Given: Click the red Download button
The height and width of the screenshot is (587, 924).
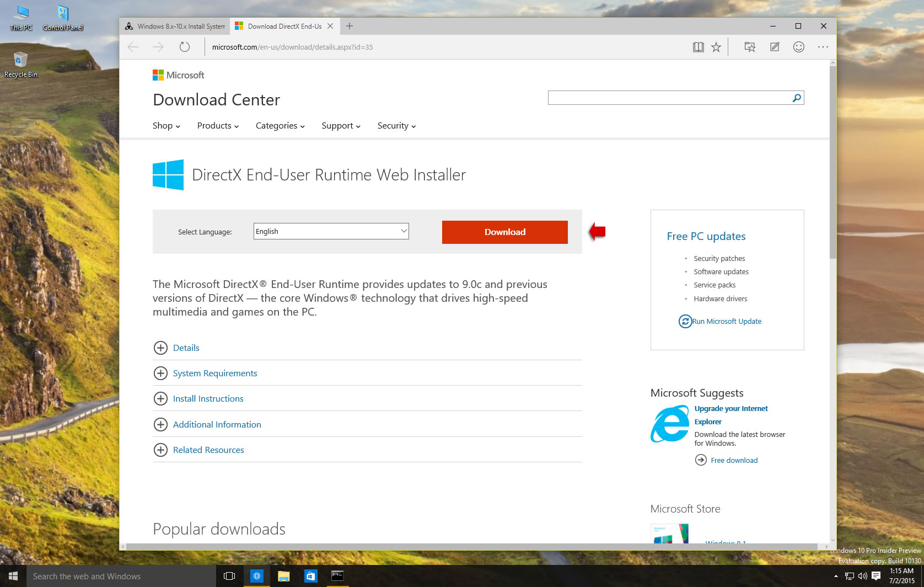Looking at the screenshot, I should pos(505,232).
